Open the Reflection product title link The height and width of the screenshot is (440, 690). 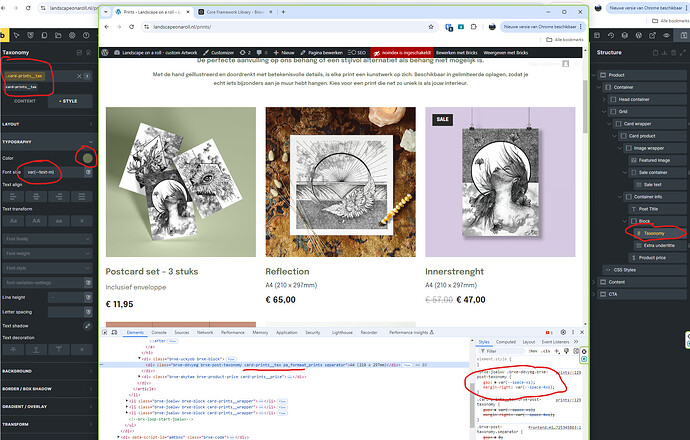[287, 271]
